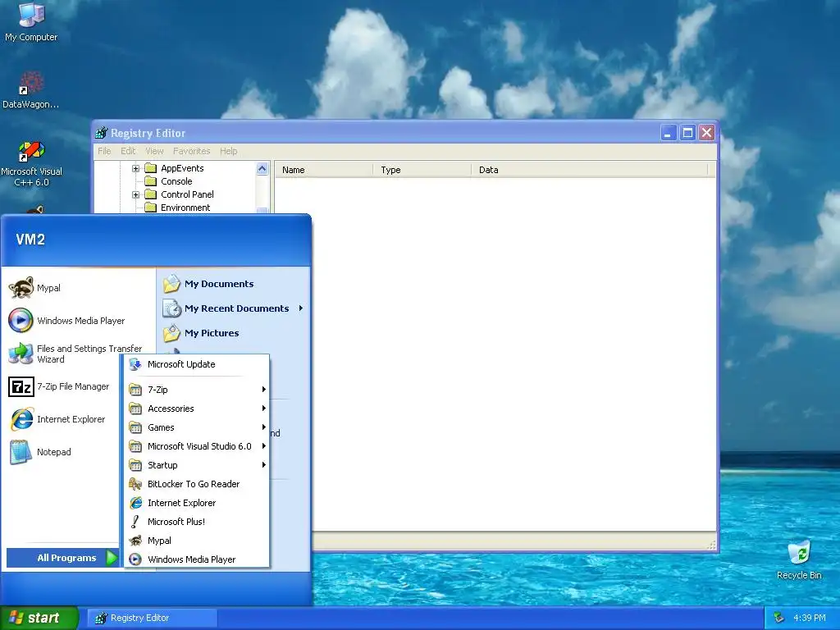Open the Help menu in Registry Editor
The height and width of the screenshot is (630, 840).
pyautogui.click(x=228, y=151)
